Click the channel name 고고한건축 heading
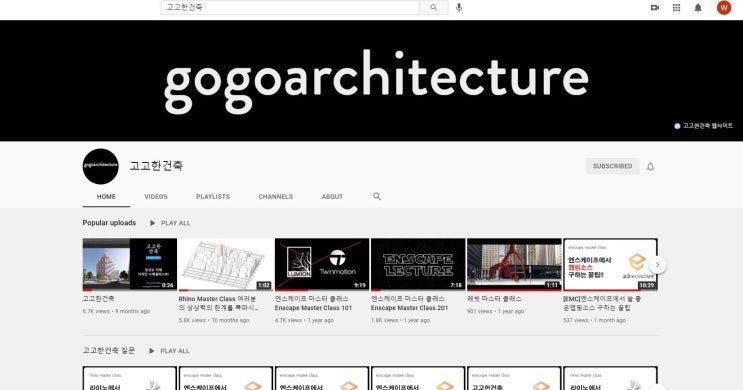 point(156,165)
